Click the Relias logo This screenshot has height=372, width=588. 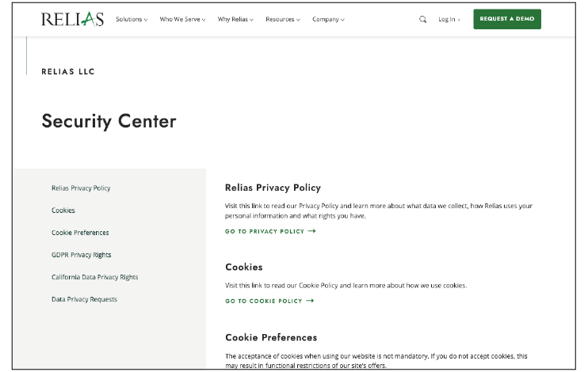(x=72, y=19)
